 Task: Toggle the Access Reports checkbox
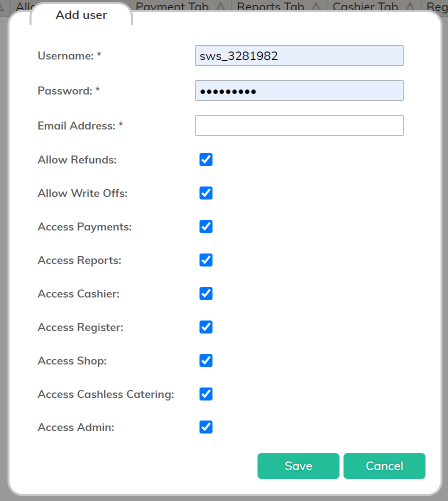coord(206,260)
